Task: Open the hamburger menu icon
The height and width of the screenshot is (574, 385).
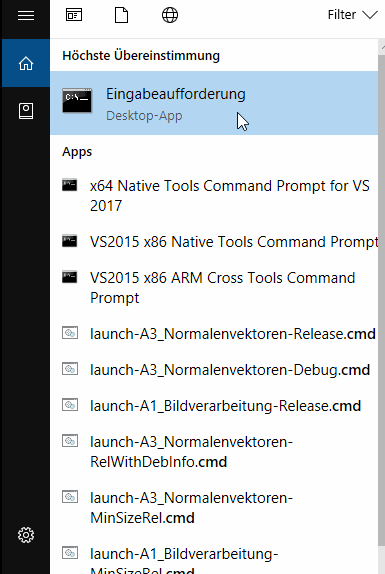Action: tap(26, 15)
